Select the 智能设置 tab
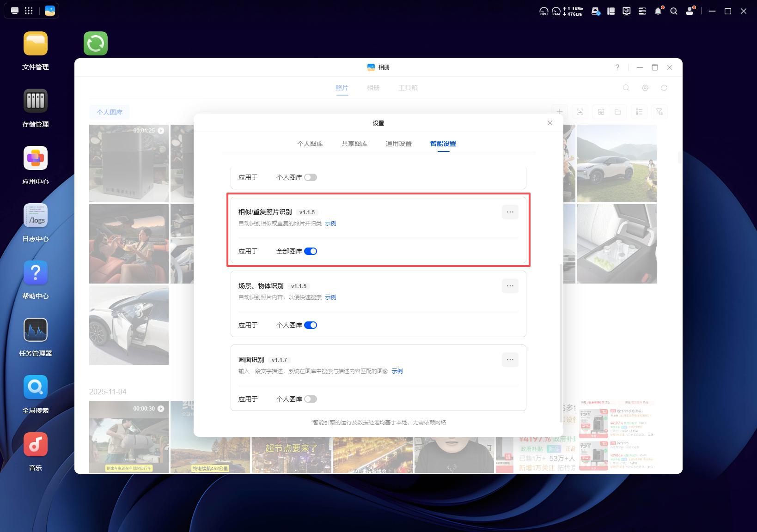The height and width of the screenshot is (532, 757). tap(443, 144)
